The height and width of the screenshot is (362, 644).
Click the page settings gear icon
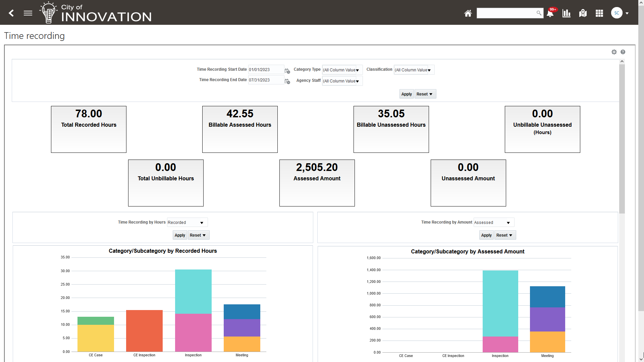coord(614,52)
